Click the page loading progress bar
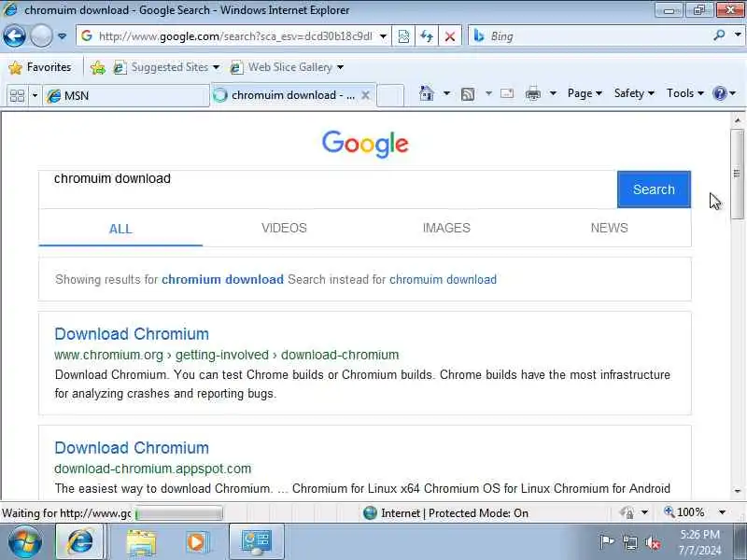 click(178, 513)
